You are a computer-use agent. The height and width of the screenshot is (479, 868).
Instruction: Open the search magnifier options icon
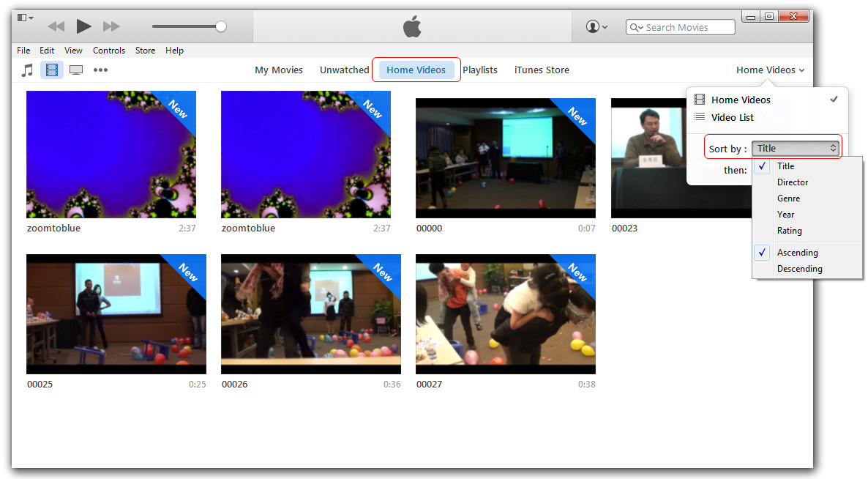tap(636, 27)
